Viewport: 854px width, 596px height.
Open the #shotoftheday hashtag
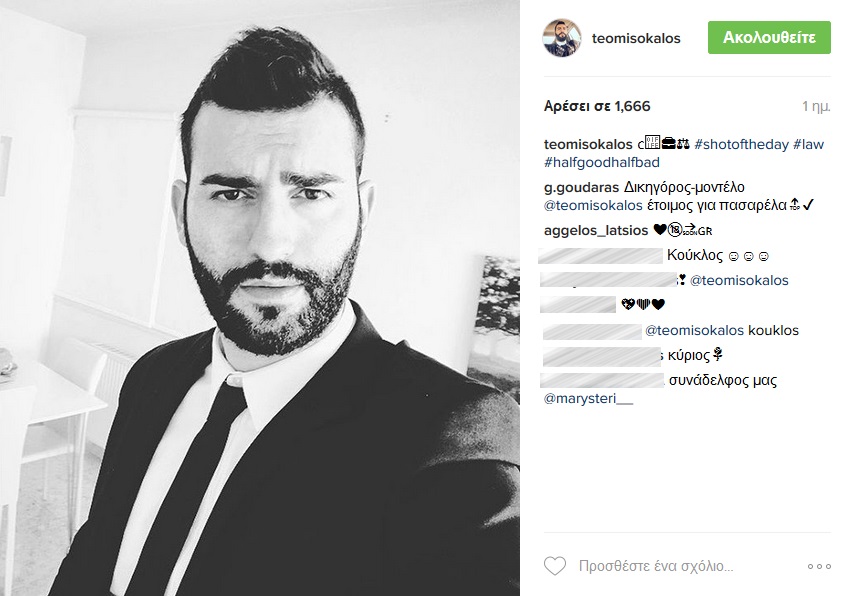click(741, 144)
